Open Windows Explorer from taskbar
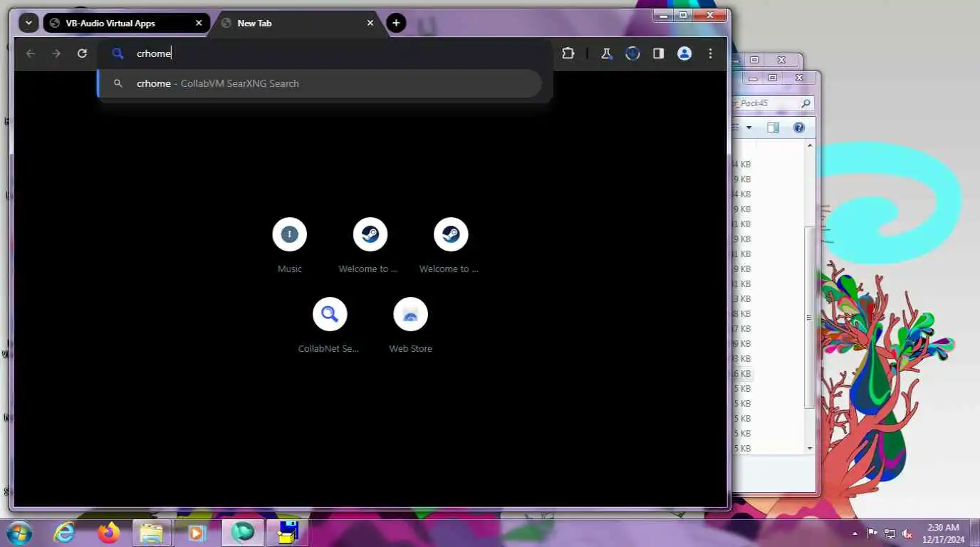 [x=152, y=533]
